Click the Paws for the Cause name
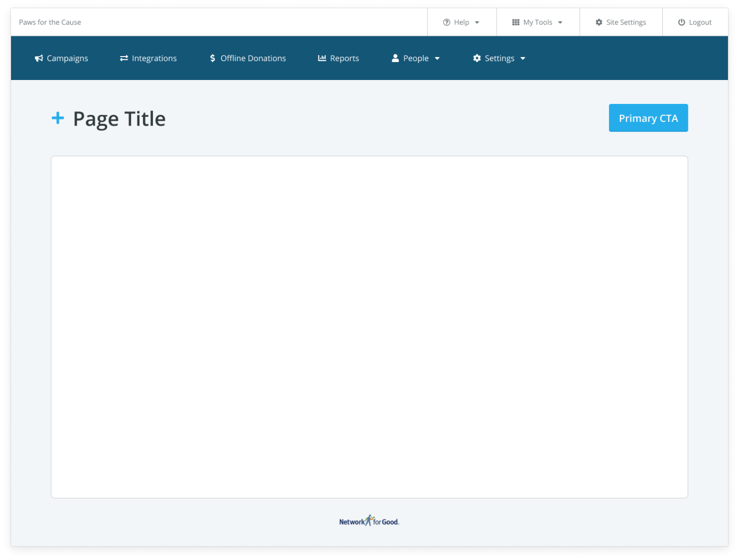This screenshot has width=739, height=560. point(50,22)
